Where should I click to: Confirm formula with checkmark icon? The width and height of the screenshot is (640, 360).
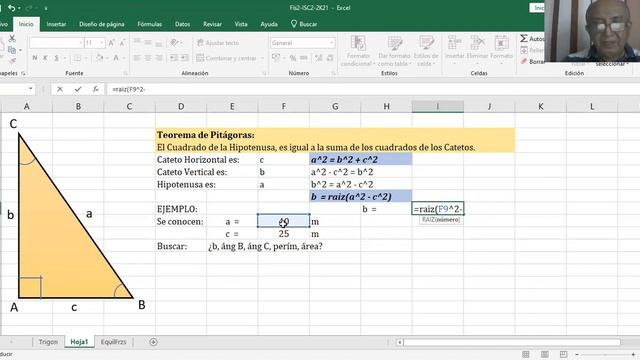pos(78,89)
